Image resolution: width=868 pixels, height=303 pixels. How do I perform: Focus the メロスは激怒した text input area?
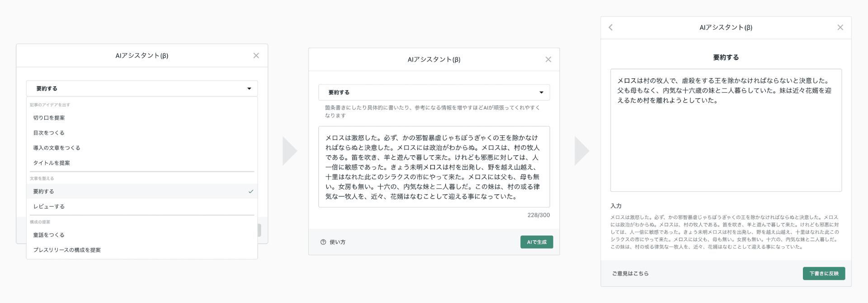434,167
